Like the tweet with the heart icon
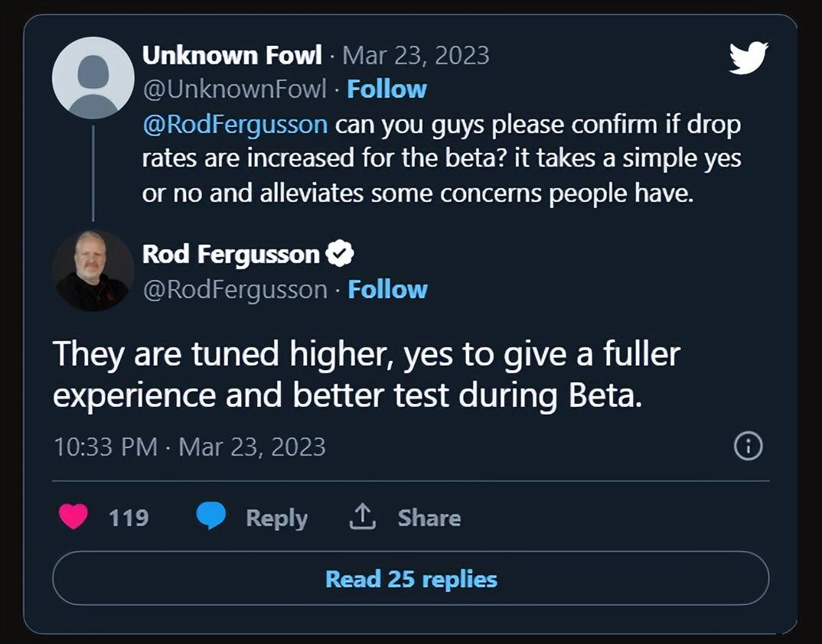This screenshot has height=644, width=822. 73,518
